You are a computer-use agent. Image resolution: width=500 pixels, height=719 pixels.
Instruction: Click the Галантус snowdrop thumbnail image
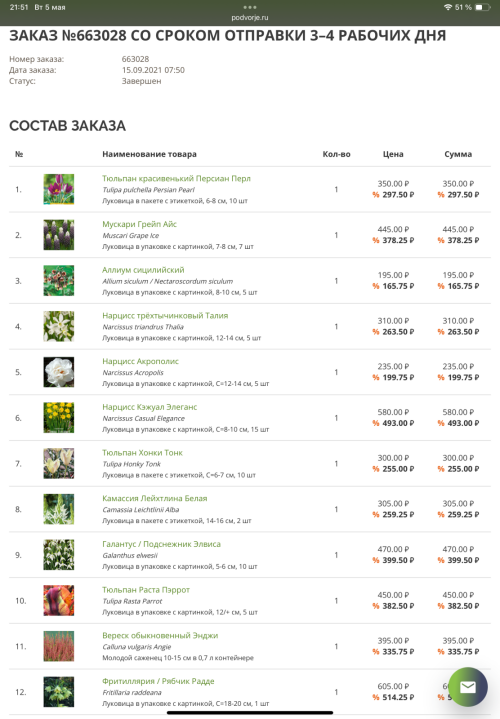tap(59, 555)
